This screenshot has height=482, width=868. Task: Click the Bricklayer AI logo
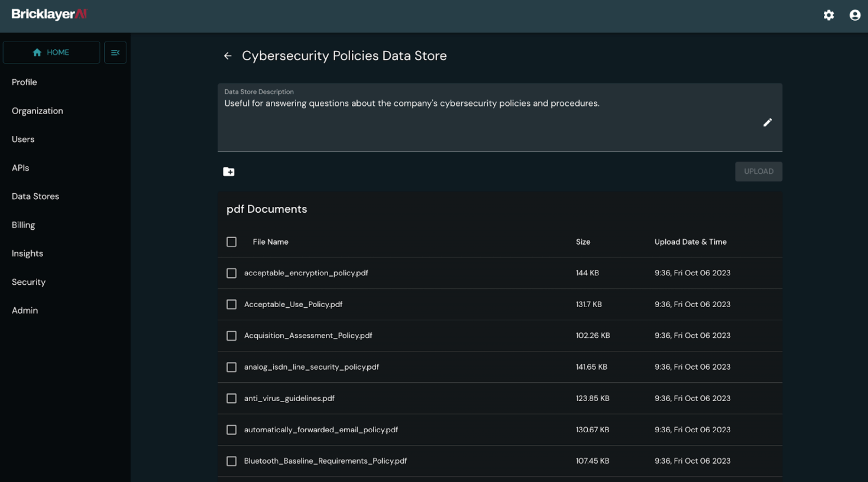click(x=49, y=14)
